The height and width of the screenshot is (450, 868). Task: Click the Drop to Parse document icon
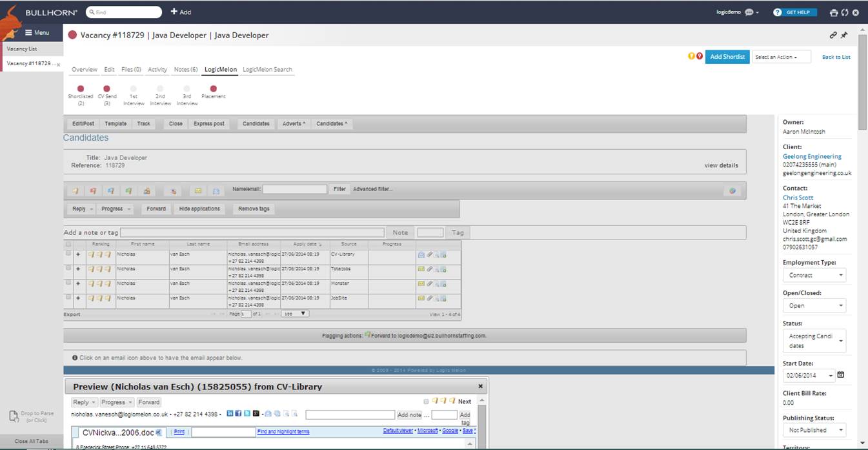coord(14,416)
